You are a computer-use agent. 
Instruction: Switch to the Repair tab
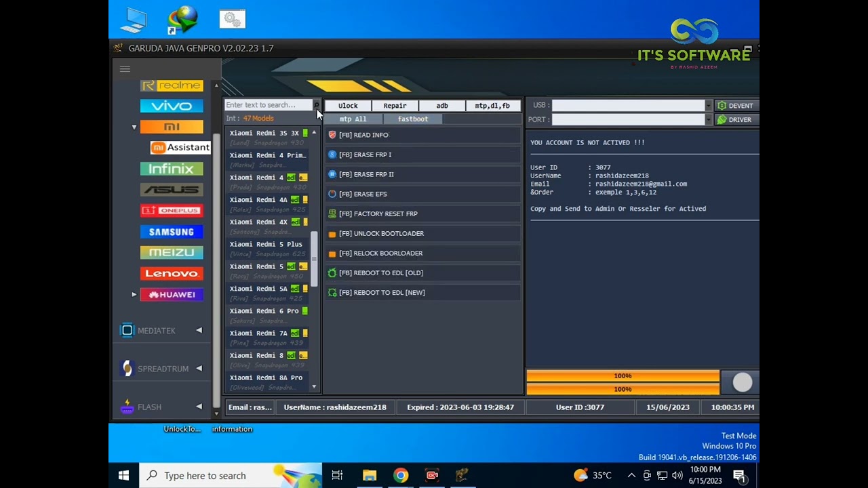395,105
